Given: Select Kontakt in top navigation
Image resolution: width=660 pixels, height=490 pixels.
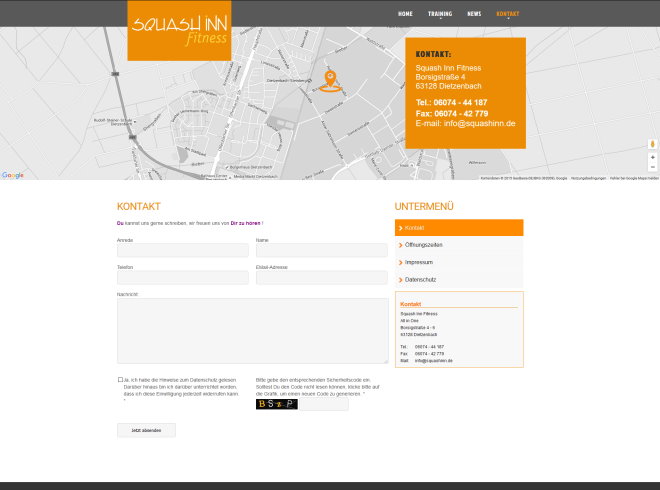Looking at the screenshot, I should 508,14.
